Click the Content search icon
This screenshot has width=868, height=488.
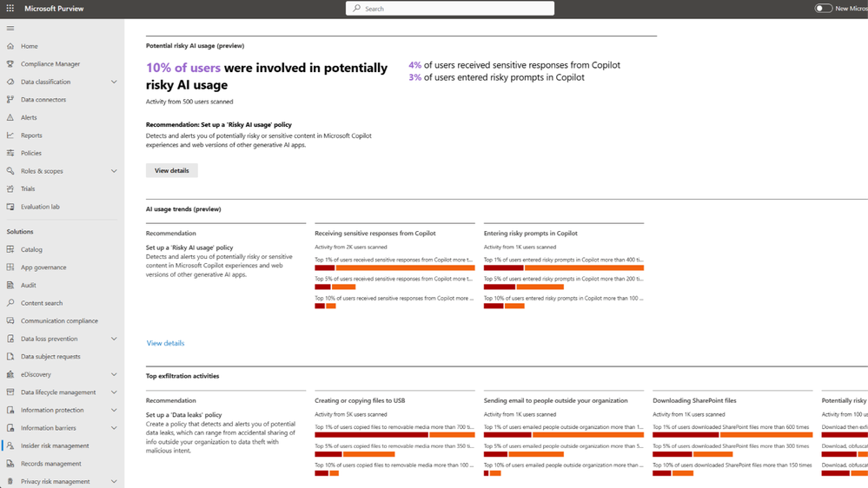pyautogui.click(x=10, y=303)
